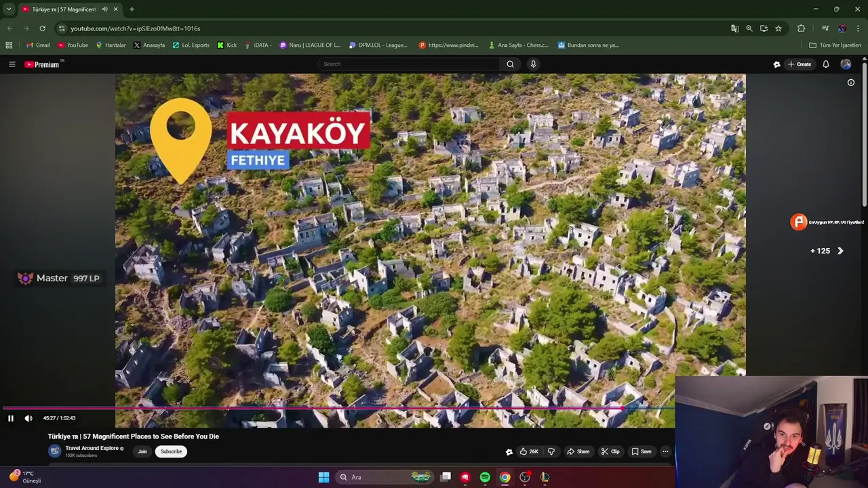Open zoom magnifier in address bar

(x=749, y=28)
